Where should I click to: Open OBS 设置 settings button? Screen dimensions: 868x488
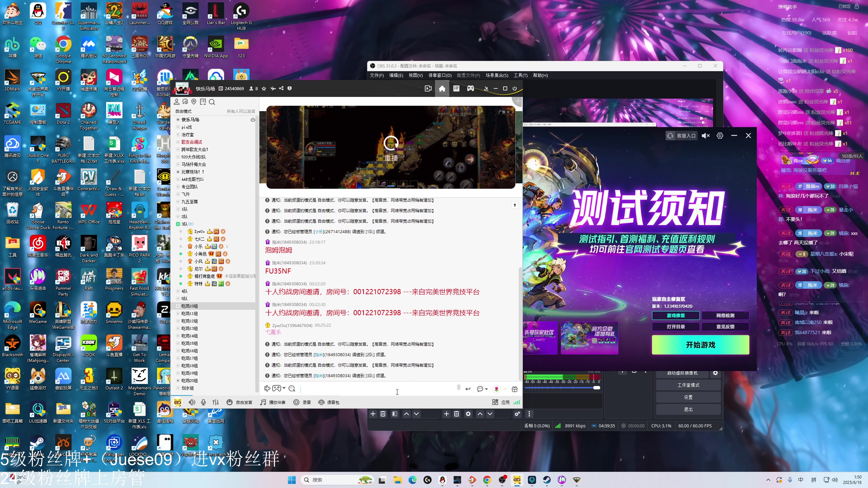click(688, 397)
